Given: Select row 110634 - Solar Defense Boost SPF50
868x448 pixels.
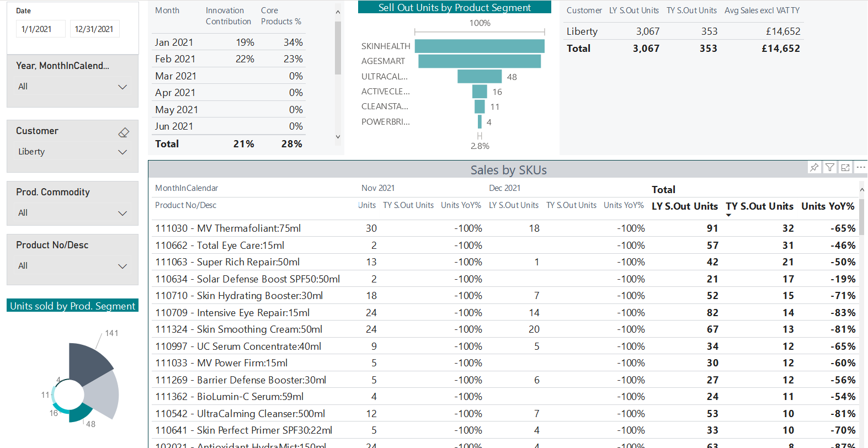Looking at the screenshot, I should coord(504,279).
